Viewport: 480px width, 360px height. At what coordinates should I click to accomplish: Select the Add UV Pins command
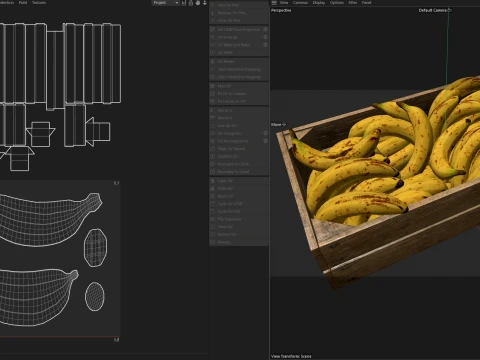(x=239, y=5)
